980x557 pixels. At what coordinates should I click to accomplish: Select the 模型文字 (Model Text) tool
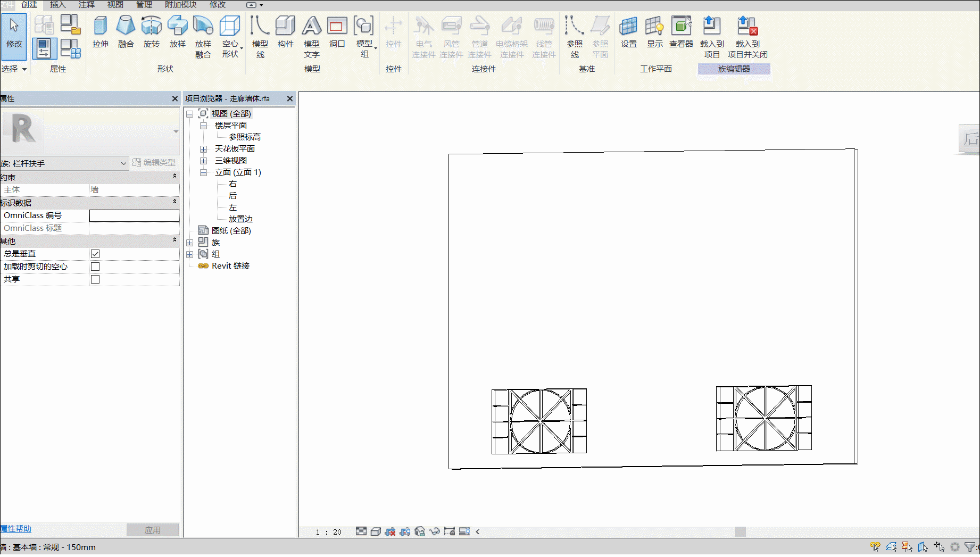coord(312,37)
